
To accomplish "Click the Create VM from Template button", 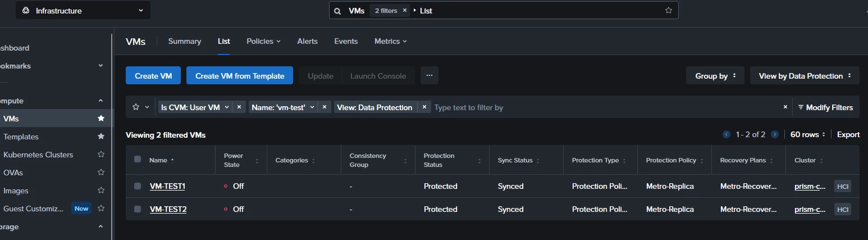I will (x=240, y=76).
